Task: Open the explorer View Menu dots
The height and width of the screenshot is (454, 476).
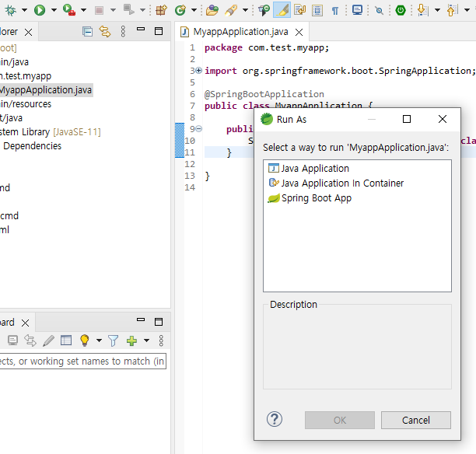Action: tap(123, 31)
